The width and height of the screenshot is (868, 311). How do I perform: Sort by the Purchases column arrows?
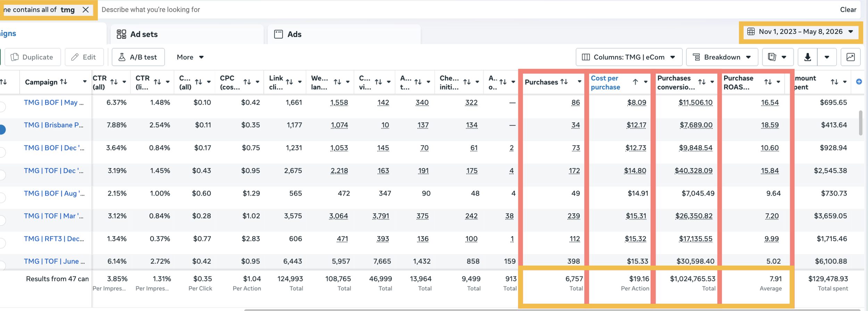[x=564, y=82]
